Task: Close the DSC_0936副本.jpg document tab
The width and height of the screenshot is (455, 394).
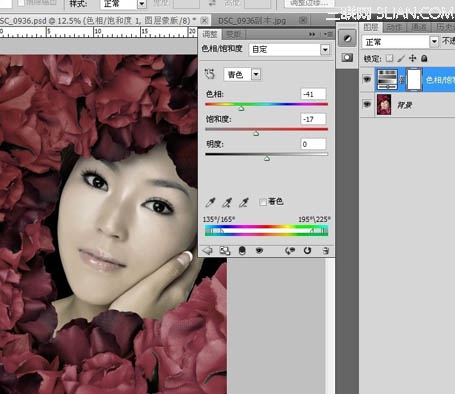Action: pos(303,21)
